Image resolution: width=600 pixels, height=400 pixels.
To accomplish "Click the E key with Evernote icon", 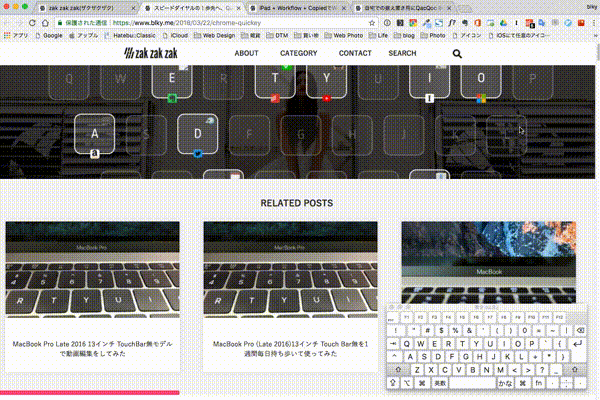I will pos(172,81).
